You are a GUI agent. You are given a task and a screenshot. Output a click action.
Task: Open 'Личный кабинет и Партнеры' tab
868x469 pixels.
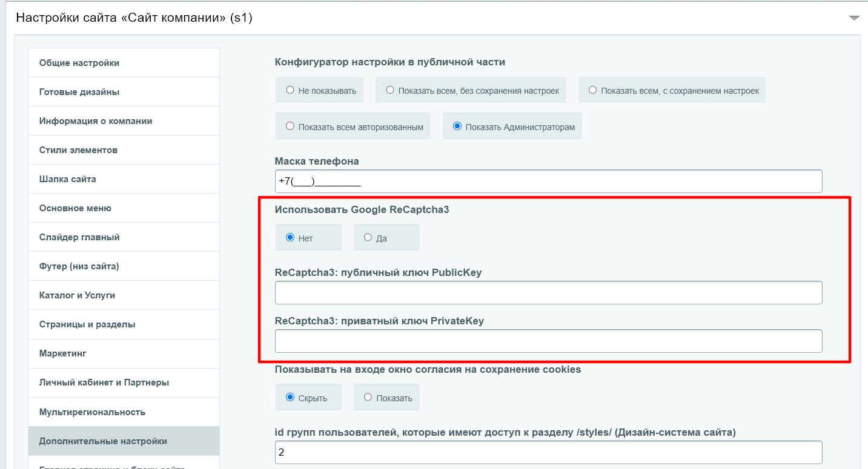pos(104,382)
